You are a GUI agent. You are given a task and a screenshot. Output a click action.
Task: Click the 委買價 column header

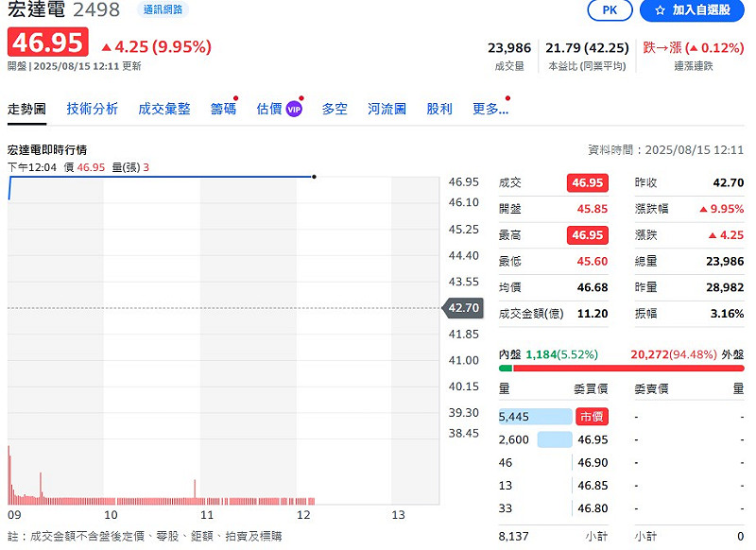click(x=591, y=389)
